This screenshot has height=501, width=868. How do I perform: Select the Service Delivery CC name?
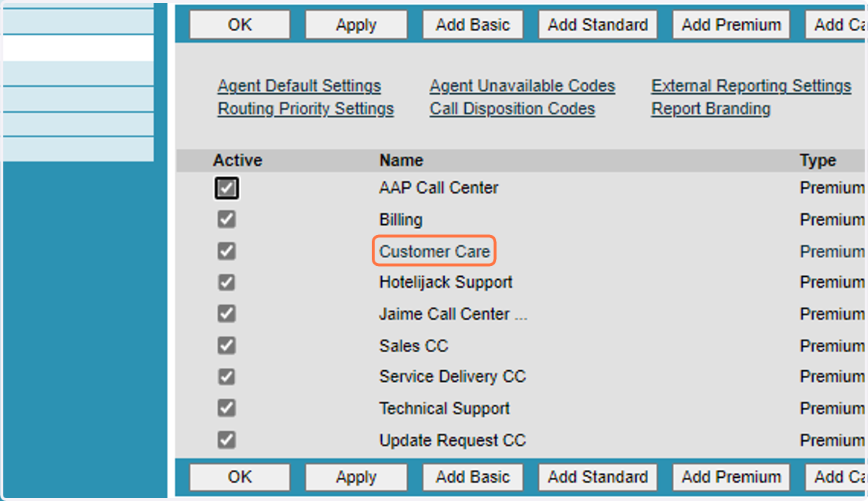point(452,377)
